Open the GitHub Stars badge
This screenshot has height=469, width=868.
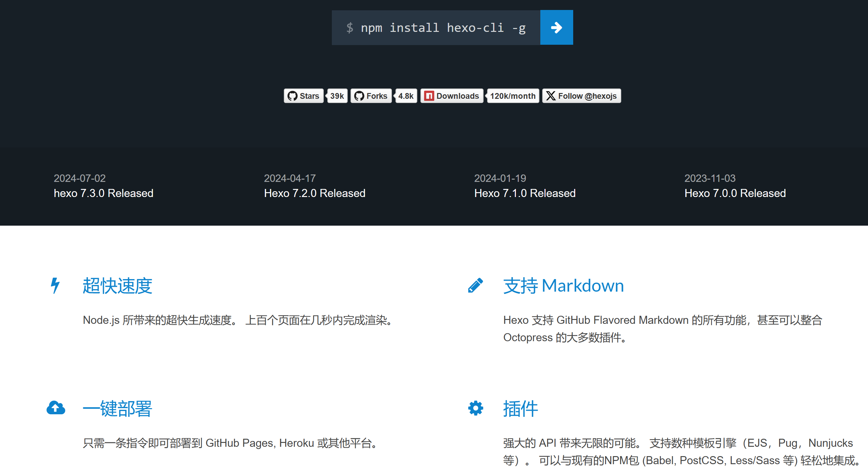(x=304, y=96)
